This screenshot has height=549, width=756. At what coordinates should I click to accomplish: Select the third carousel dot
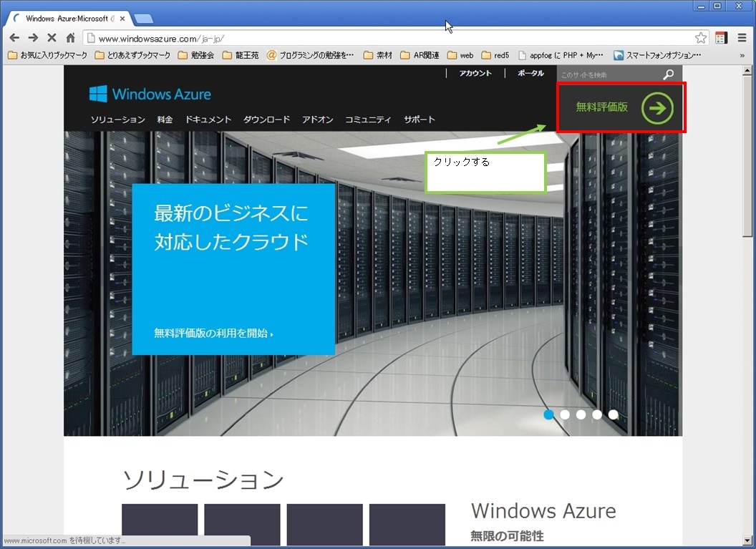click(581, 414)
